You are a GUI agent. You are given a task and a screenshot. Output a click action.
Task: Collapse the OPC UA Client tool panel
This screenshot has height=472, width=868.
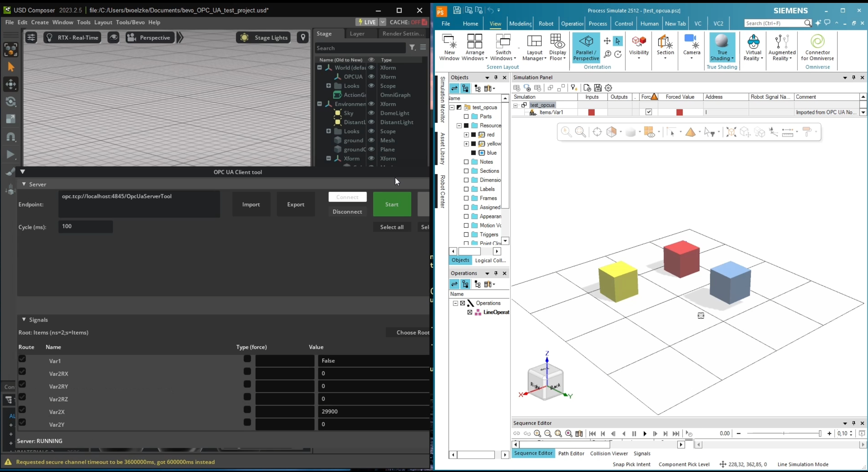point(23,172)
